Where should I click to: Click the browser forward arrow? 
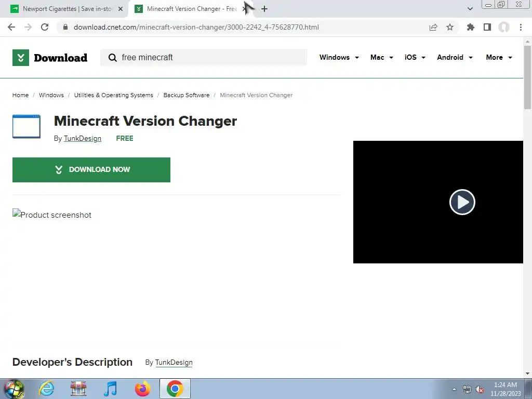click(x=28, y=27)
